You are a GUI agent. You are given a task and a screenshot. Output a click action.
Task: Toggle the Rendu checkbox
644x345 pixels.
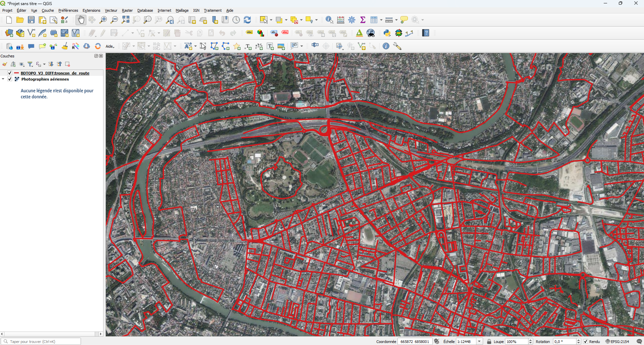(x=586, y=342)
